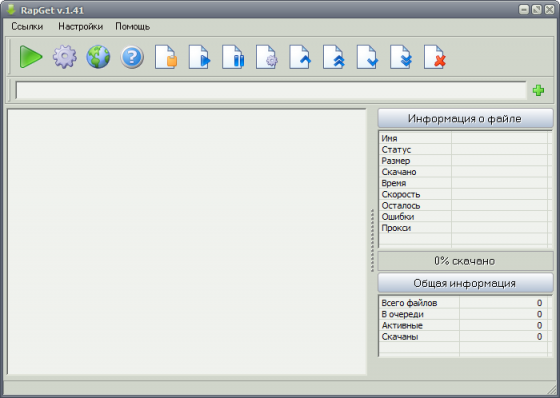Open the Настройки menu

pyautogui.click(x=80, y=26)
